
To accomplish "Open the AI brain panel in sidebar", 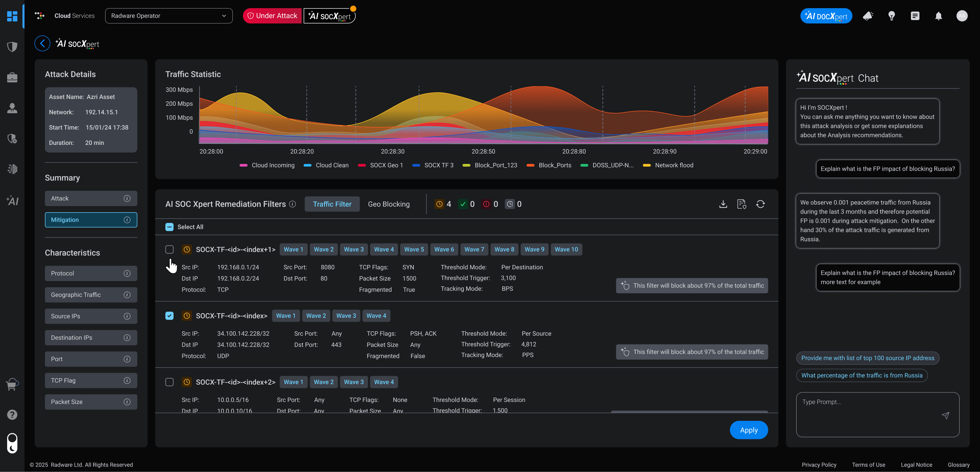I will click(x=12, y=169).
